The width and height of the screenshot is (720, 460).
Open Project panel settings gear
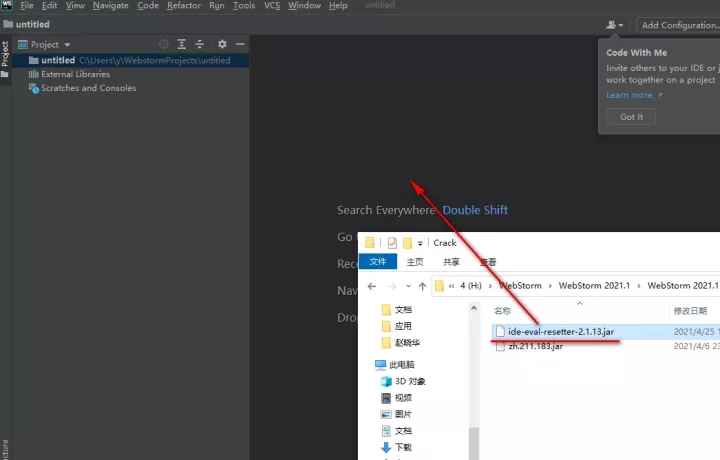[222, 45]
